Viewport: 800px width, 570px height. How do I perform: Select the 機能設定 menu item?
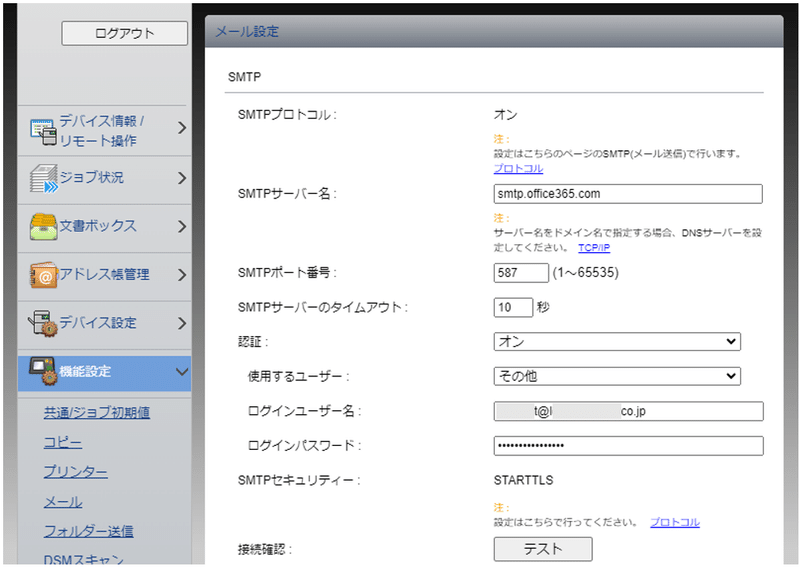point(105,373)
